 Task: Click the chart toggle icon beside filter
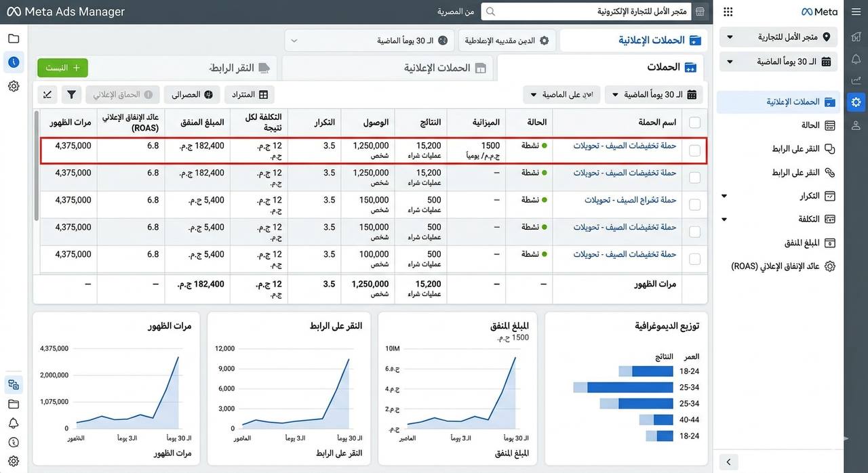coord(47,95)
